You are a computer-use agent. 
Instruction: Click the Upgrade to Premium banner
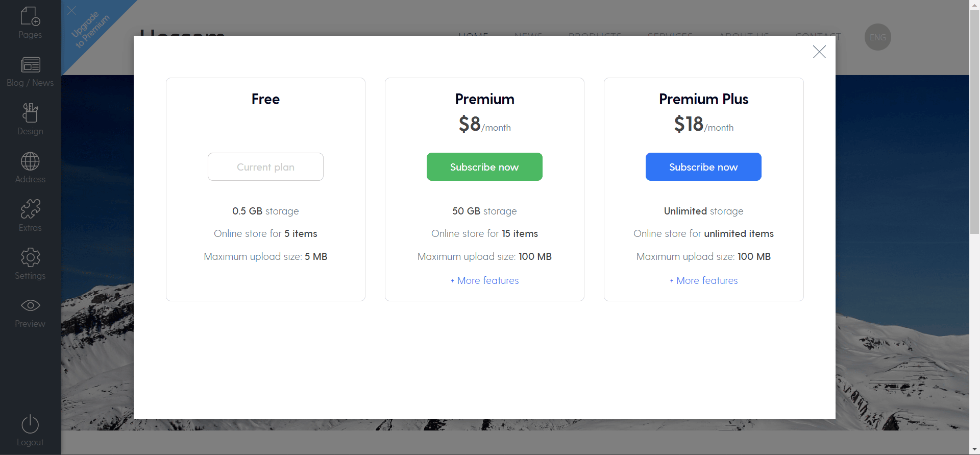click(x=91, y=30)
